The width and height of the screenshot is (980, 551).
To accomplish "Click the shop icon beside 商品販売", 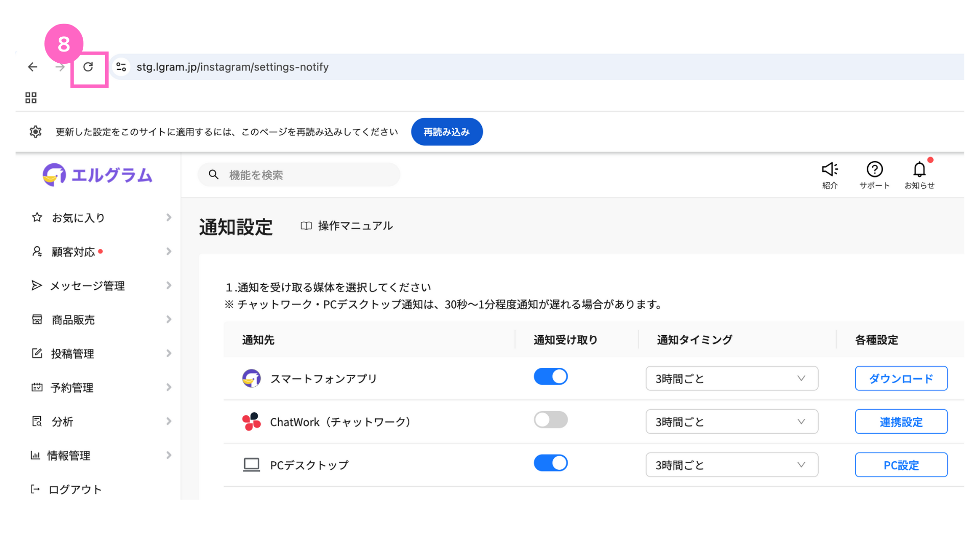I will click(x=37, y=319).
